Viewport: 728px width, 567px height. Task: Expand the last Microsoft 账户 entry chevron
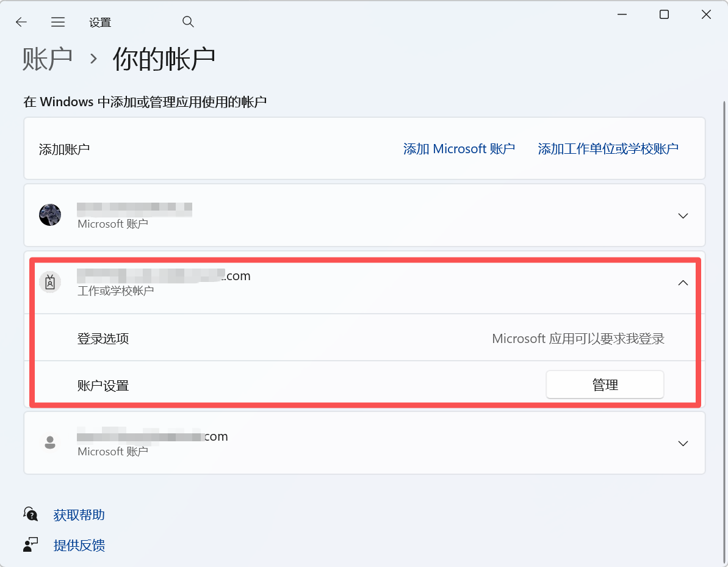pyautogui.click(x=683, y=444)
